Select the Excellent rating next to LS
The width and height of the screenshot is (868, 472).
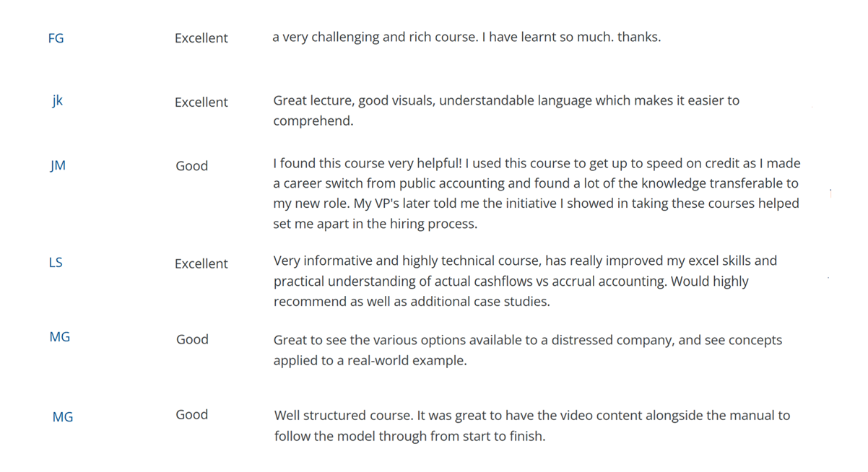click(201, 264)
